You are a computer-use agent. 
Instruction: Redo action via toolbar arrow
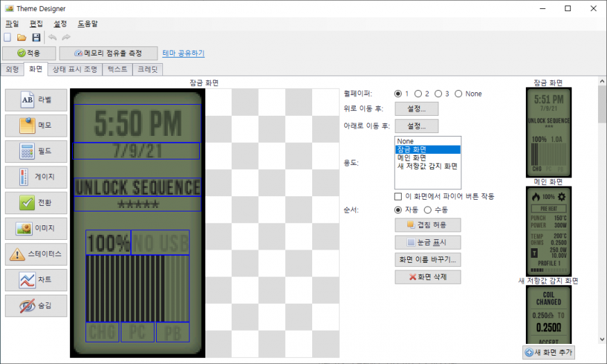tap(66, 37)
